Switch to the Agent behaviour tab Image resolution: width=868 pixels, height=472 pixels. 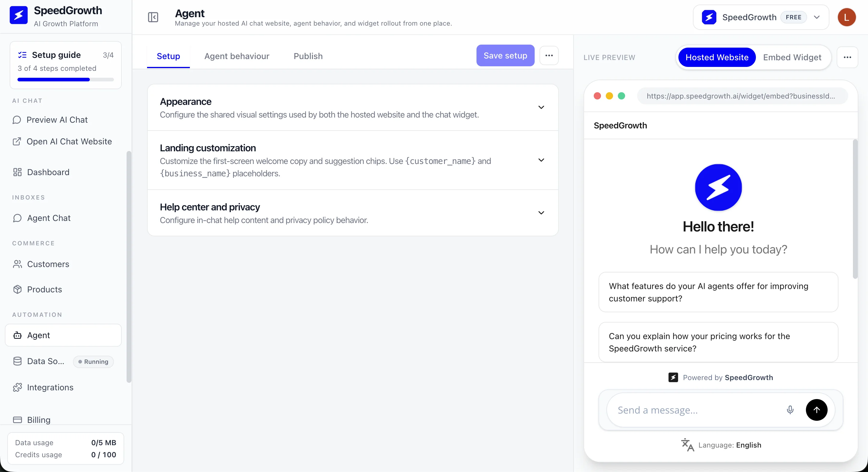237,56
